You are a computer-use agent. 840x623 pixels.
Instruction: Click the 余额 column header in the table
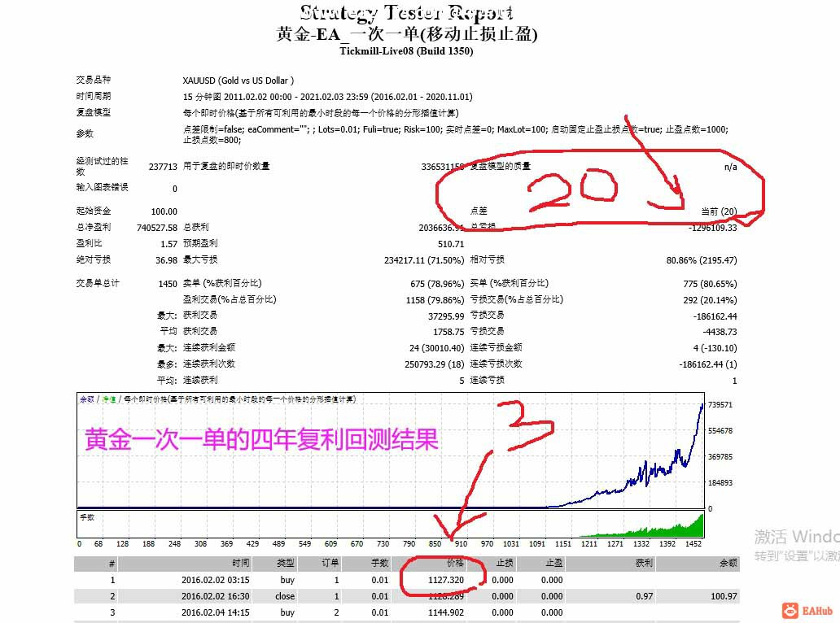point(728,563)
